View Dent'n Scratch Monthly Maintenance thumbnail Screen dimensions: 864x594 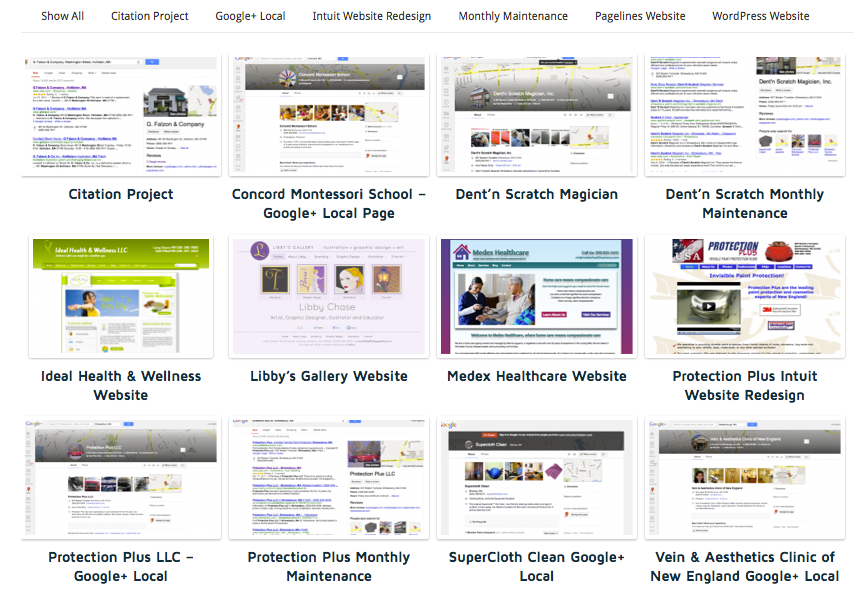tap(744, 116)
